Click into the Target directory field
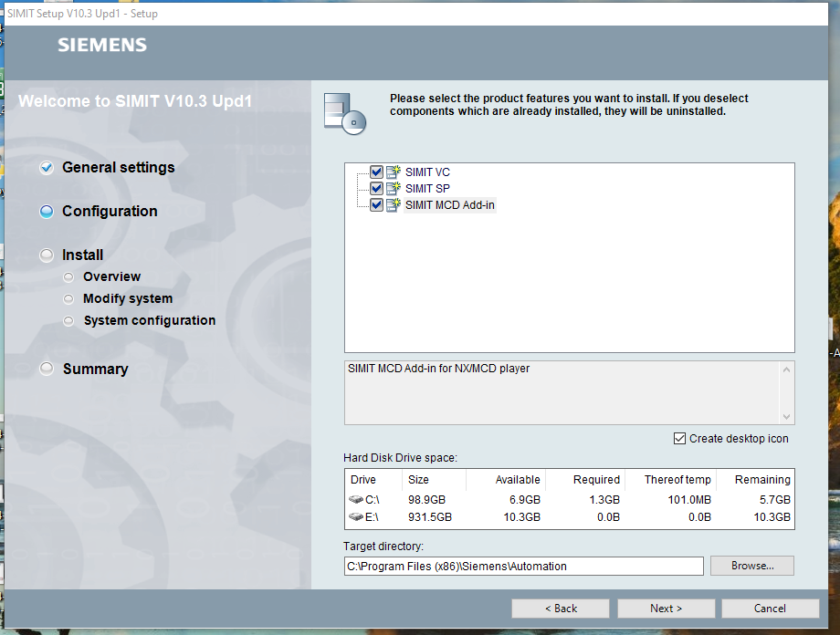The width and height of the screenshot is (840, 635). (x=523, y=566)
